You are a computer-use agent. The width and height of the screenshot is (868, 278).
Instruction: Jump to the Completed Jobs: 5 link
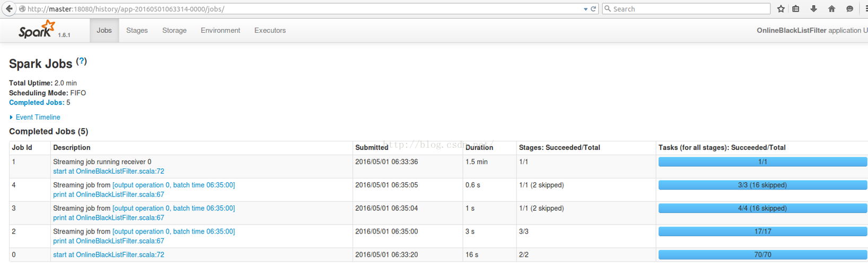[37, 103]
